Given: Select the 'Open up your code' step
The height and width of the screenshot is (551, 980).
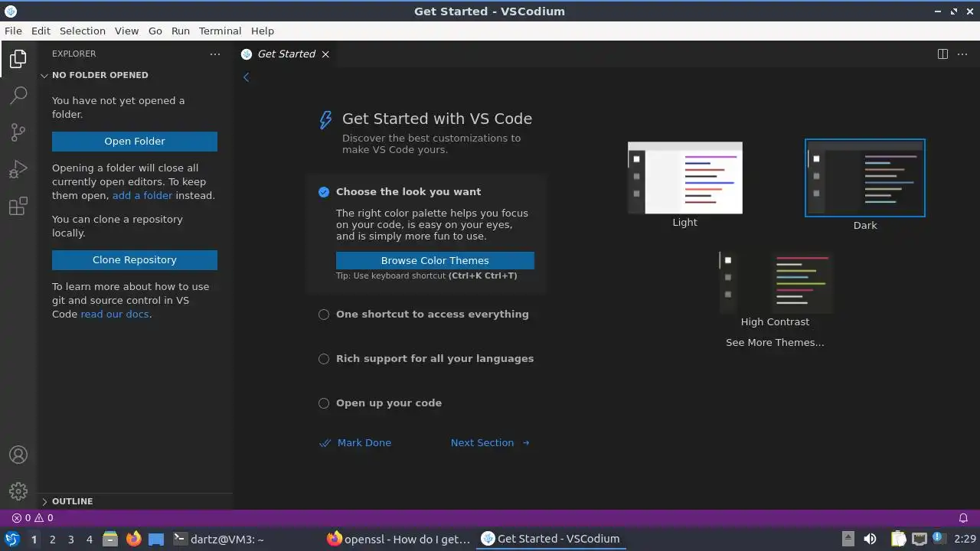Looking at the screenshot, I should [426, 403].
